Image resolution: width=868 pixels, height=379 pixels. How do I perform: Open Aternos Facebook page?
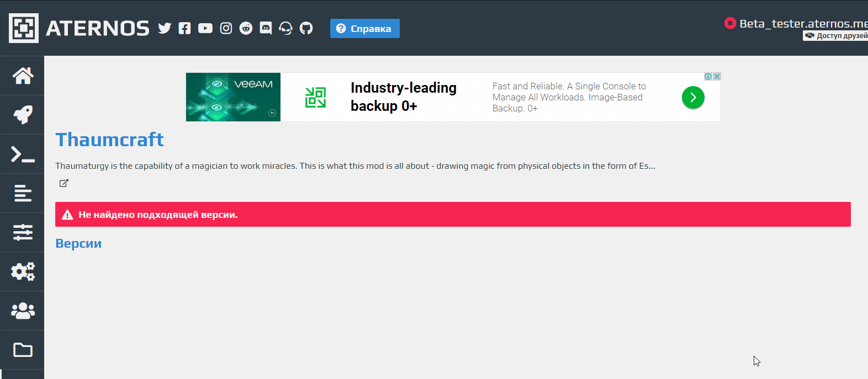(x=184, y=28)
